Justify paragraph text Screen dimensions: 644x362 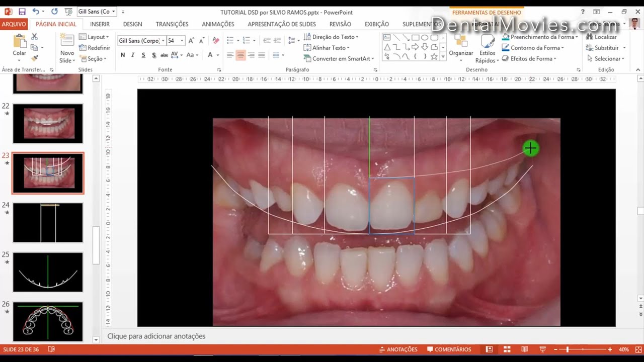pos(262,55)
